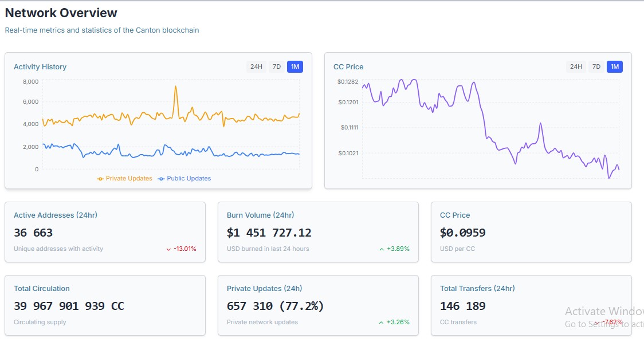The image size is (644, 342).
Task: Click the Network Overview heading
Action: 61,13
